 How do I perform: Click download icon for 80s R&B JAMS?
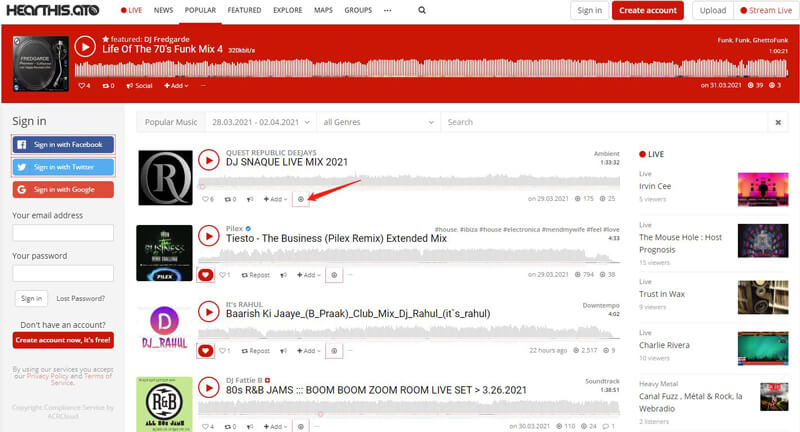coord(301,426)
